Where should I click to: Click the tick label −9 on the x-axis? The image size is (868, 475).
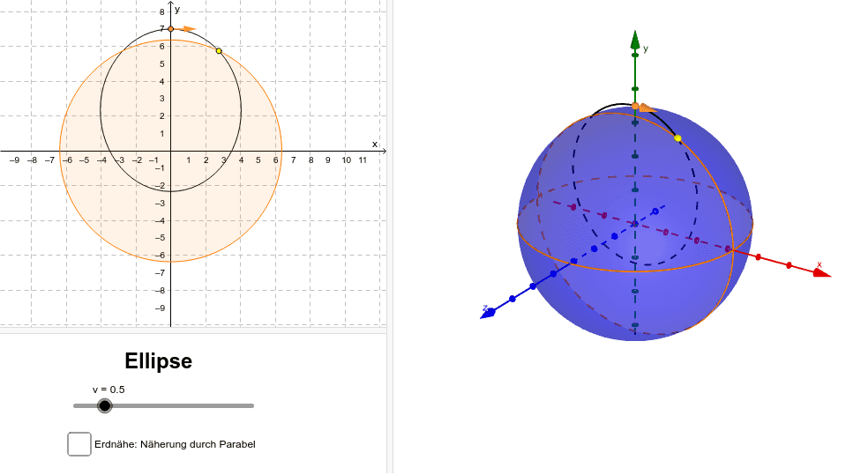click(x=14, y=160)
